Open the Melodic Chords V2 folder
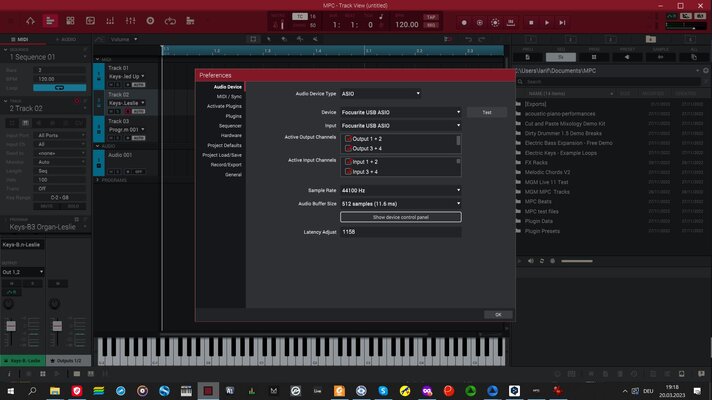Screen dimensions: 712x400 547,173
